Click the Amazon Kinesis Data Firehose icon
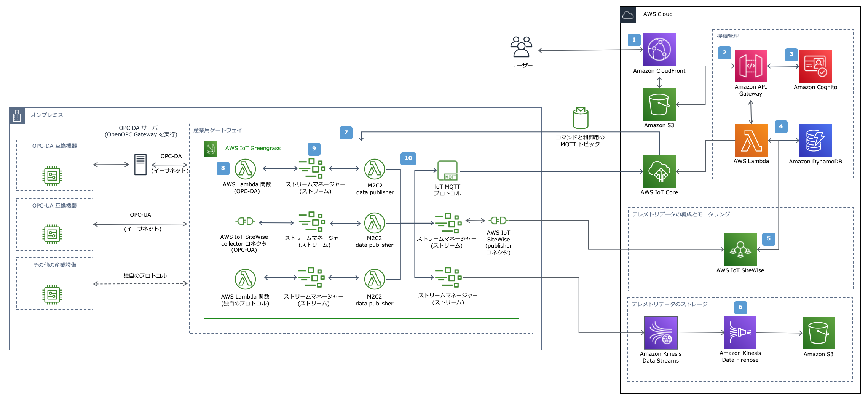The image size is (868, 403). (740, 332)
